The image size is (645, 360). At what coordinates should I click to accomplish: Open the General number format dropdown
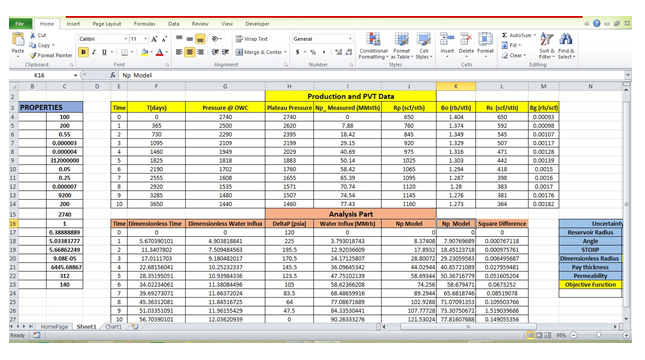[350, 39]
